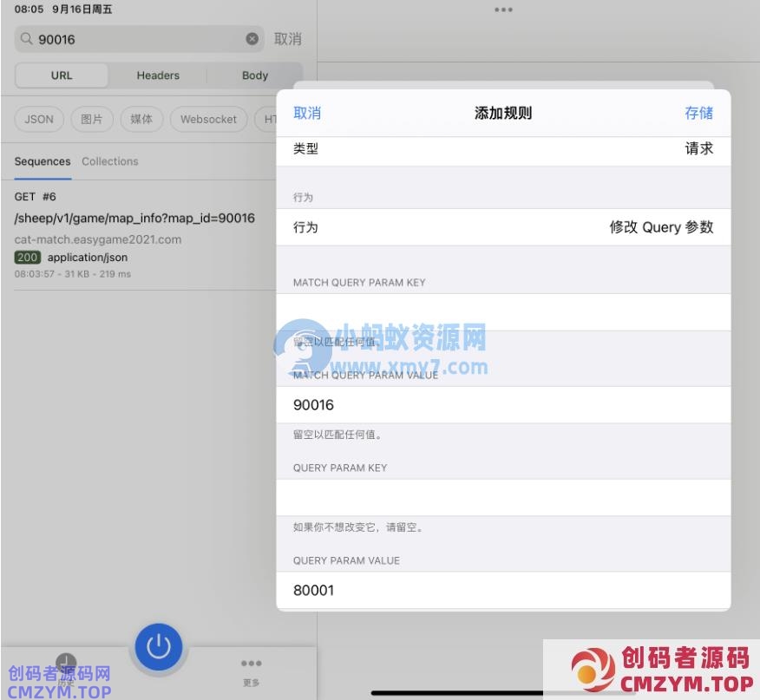The height and width of the screenshot is (700, 760).
Task: Open the 行为 behavior selector row
Action: click(503, 227)
